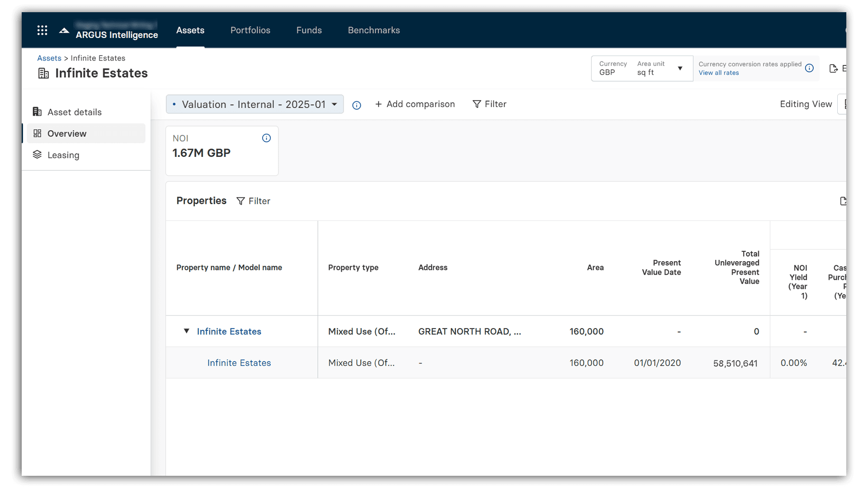Screen dimensions: 868x488
Task: Switch to the Portfolios tab
Action: 250,30
